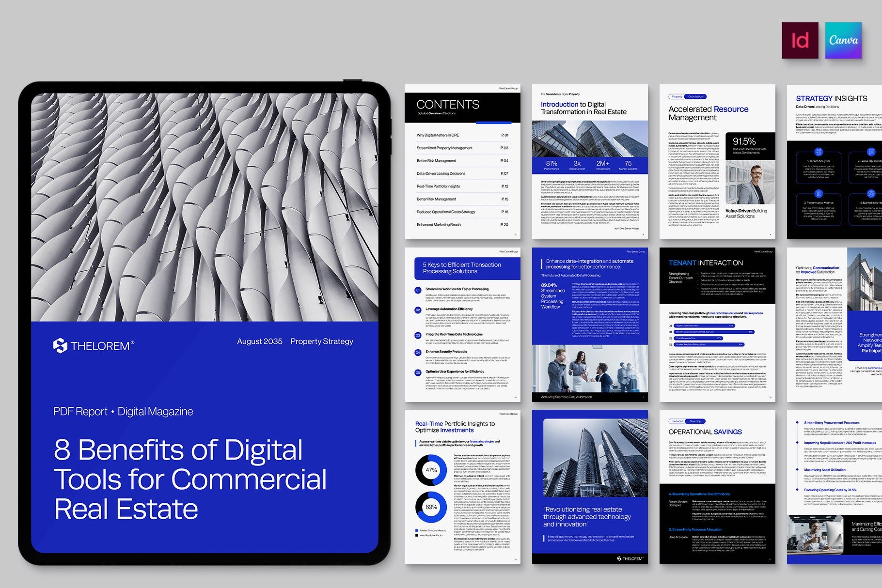Click the blue Positive Outcome Measure legend square
Viewport: 882px width, 588px height.
[417, 530]
